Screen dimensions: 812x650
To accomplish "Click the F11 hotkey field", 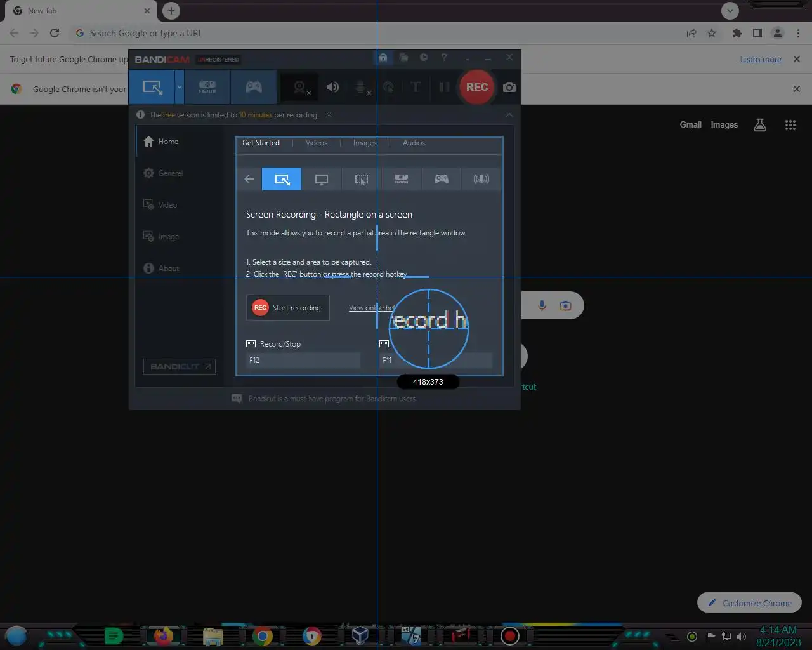I will tap(435, 360).
